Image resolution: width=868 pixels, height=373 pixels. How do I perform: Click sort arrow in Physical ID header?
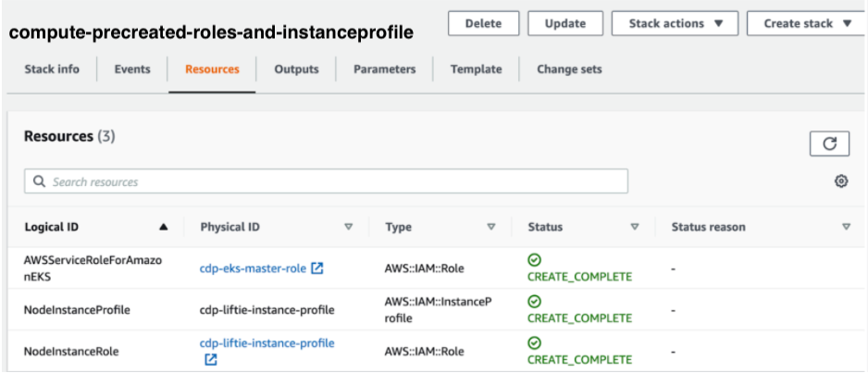[349, 227]
